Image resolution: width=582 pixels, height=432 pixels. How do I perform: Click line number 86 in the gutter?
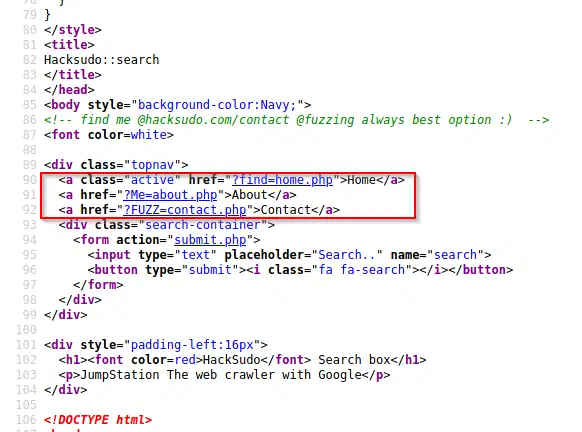[x=30, y=120]
